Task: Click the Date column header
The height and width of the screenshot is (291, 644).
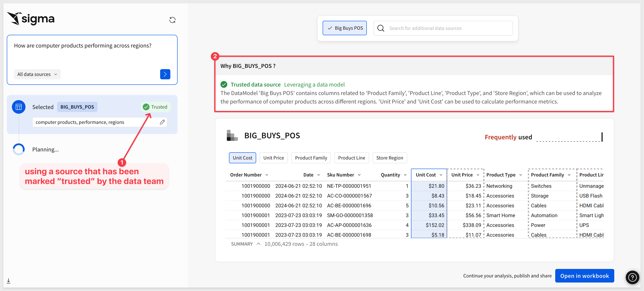Action: pyautogui.click(x=308, y=175)
